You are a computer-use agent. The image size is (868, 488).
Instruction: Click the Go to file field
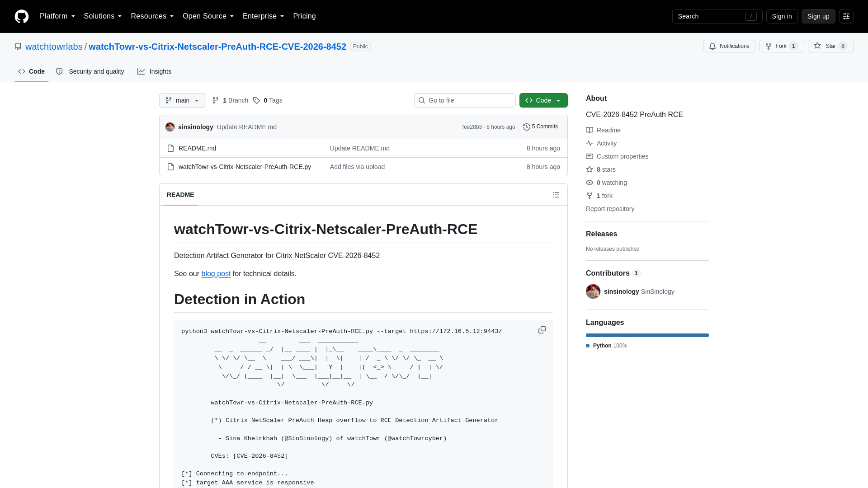click(x=465, y=100)
